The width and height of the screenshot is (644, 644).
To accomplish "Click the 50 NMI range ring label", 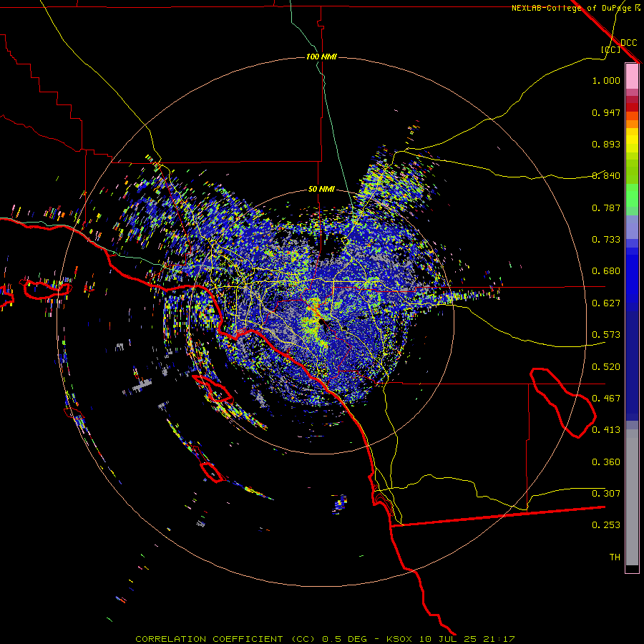I will pyautogui.click(x=321, y=189).
